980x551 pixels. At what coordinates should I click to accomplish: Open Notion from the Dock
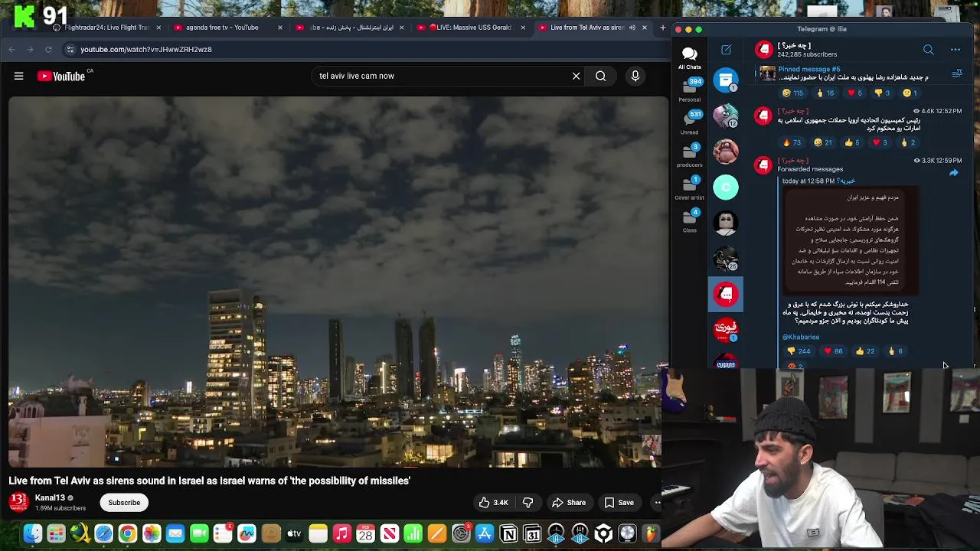coord(508,533)
